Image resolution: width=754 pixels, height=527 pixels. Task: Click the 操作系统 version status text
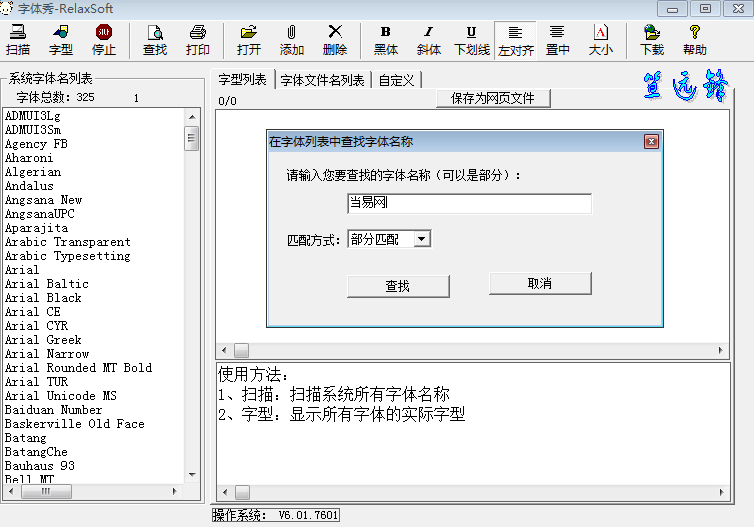coord(276,515)
